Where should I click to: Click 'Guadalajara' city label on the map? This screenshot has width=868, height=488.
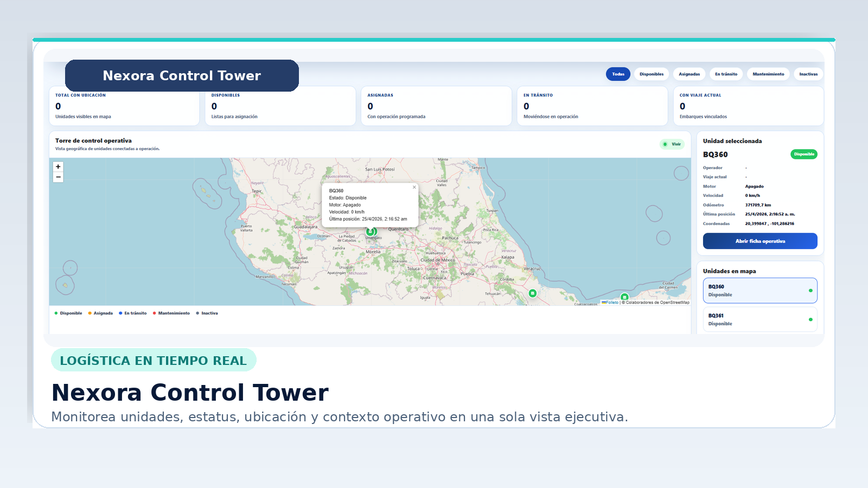305,227
